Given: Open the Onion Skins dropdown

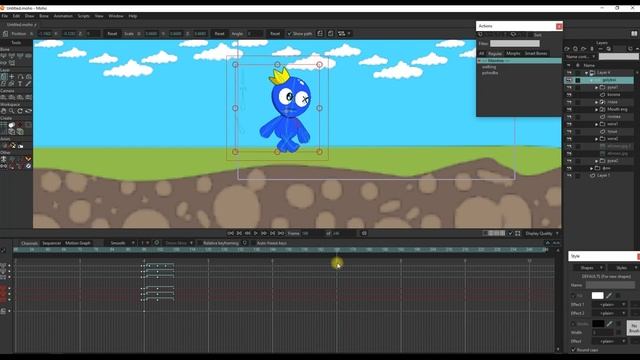Looking at the screenshot, I should 179,243.
